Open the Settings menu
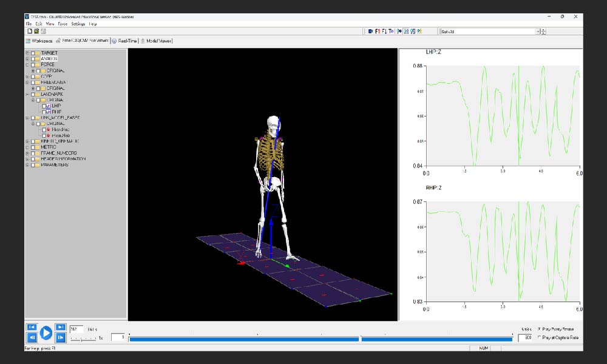 click(78, 24)
